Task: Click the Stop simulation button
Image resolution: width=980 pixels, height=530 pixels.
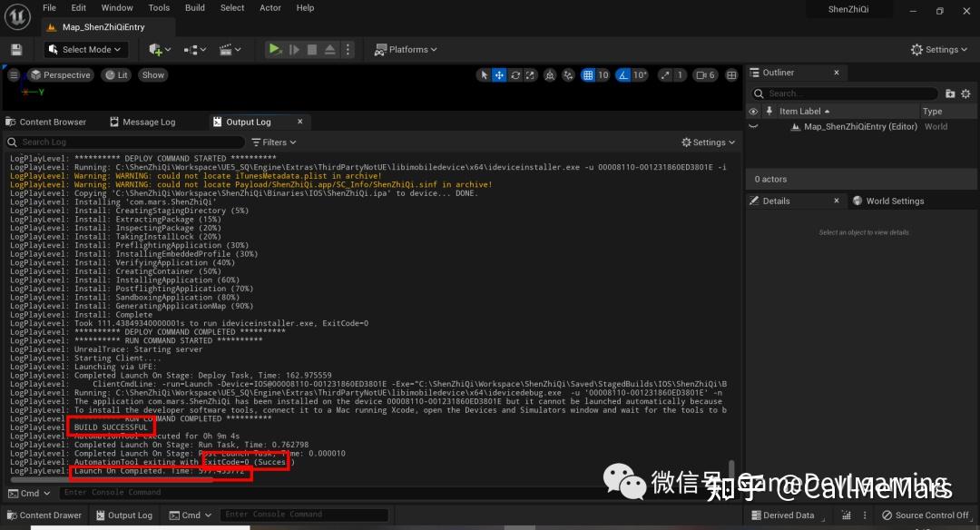Action: [x=312, y=49]
